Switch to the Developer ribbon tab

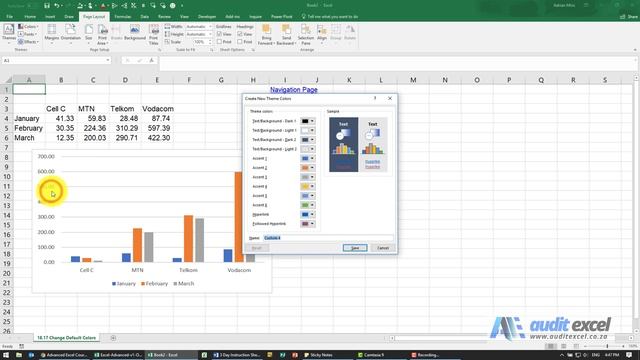click(x=207, y=17)
